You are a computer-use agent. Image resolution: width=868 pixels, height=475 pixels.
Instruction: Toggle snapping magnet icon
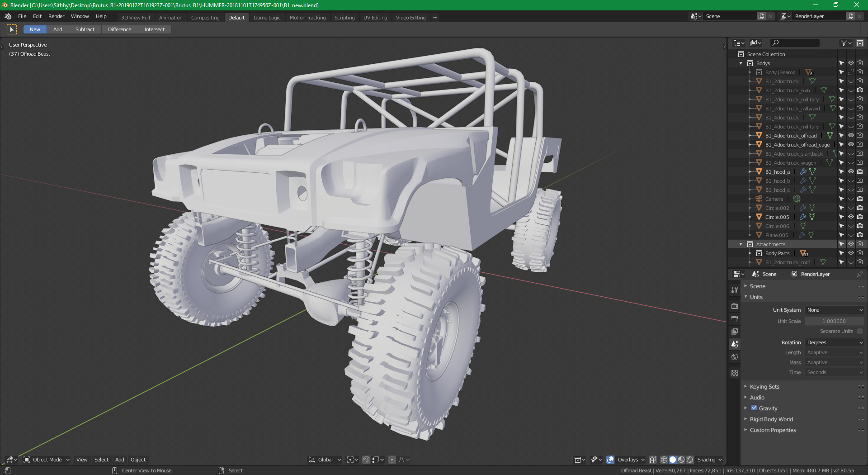tap(366, 460)
